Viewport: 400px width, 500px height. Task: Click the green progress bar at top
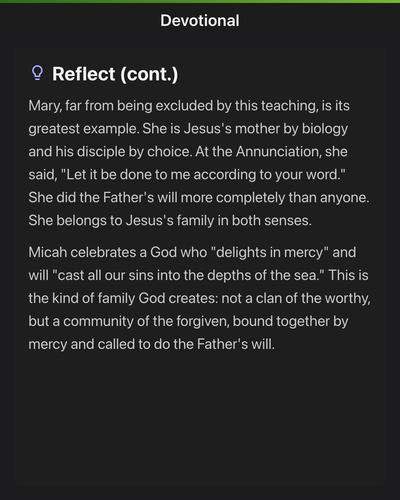click(x=200, y=1)
